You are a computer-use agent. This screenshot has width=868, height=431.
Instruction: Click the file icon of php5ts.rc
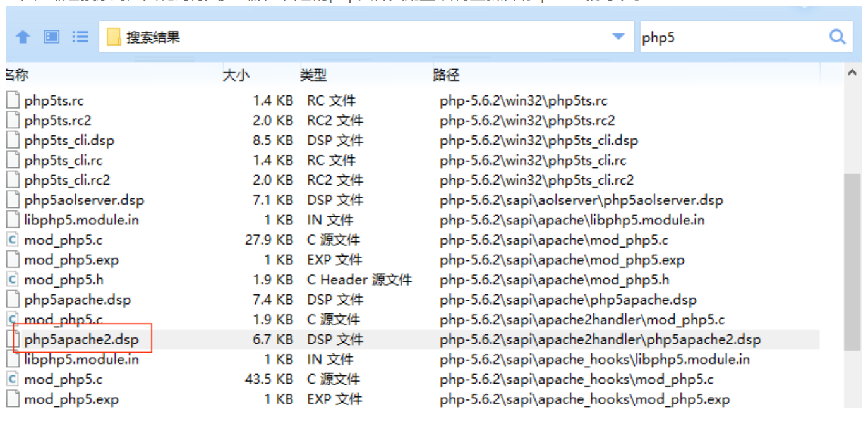[x=13, y=100]
